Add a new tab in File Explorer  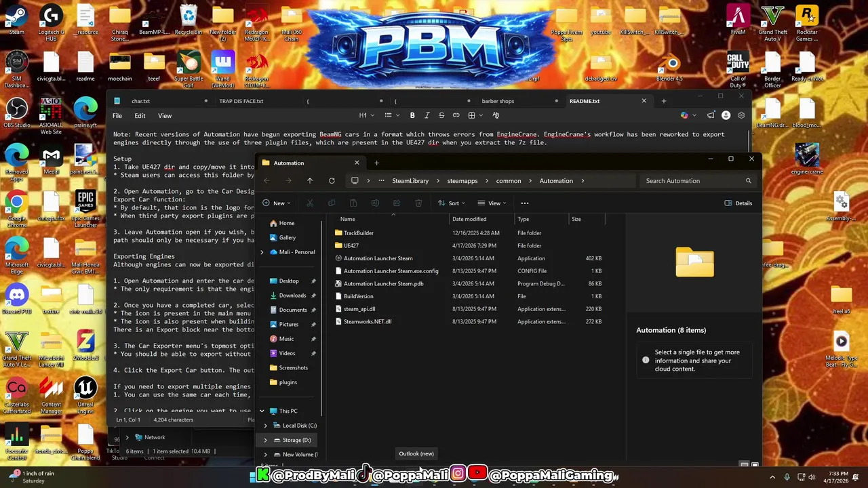[376, 163]
